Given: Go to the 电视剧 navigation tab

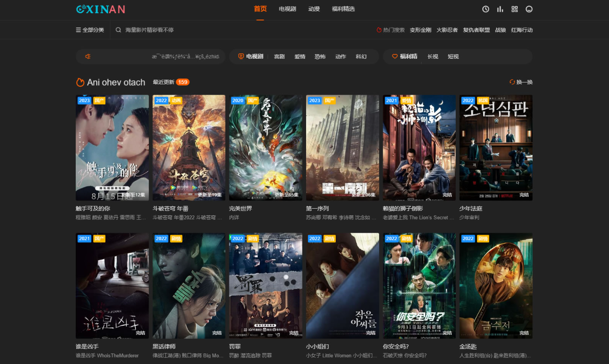Looking at the screenshot, I should (x=287, y=9).
